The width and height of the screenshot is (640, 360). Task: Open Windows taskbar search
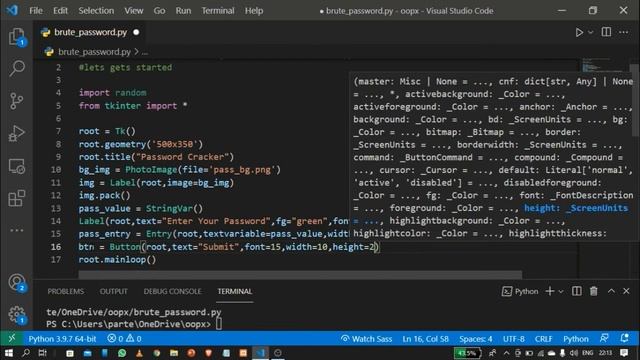26,353
